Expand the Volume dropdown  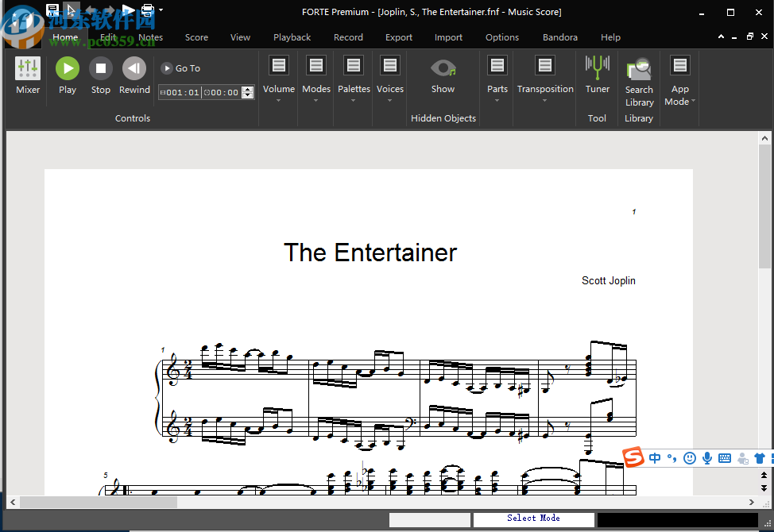(278, 78)
